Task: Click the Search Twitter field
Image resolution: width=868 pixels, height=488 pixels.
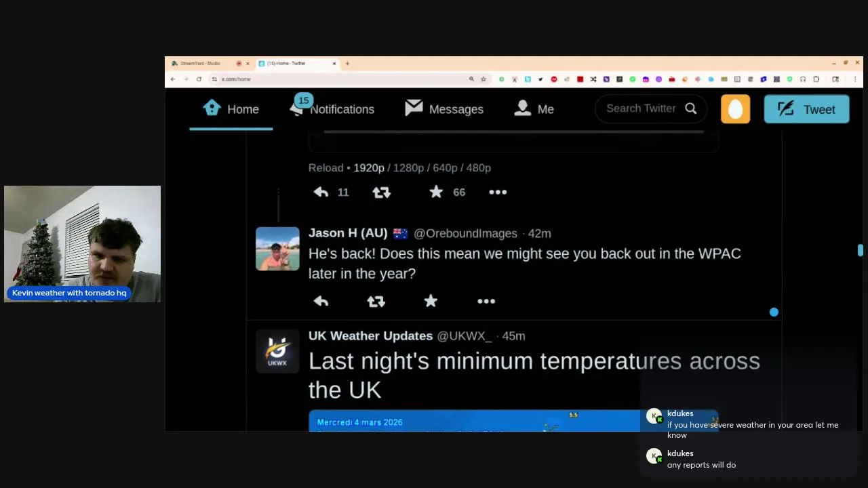Action: pos(651,108)
